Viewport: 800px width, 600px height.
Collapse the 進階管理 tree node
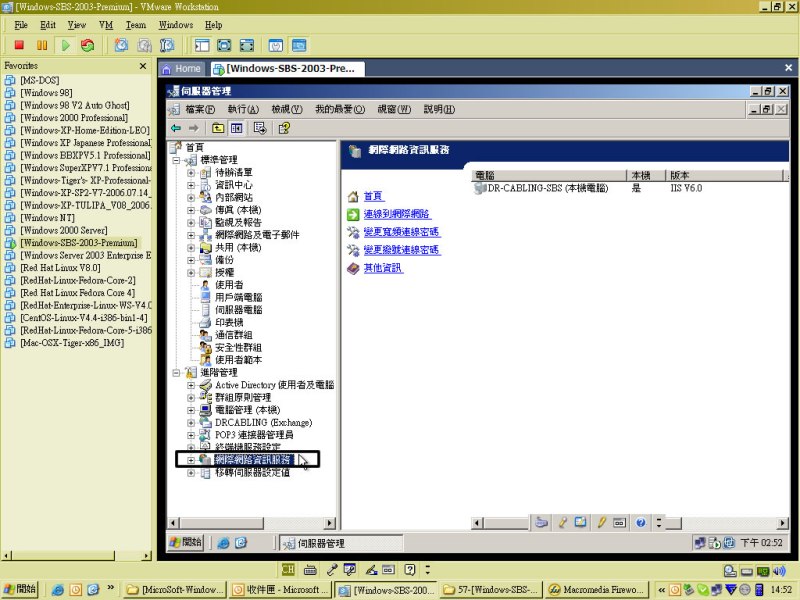pos(176,373)
